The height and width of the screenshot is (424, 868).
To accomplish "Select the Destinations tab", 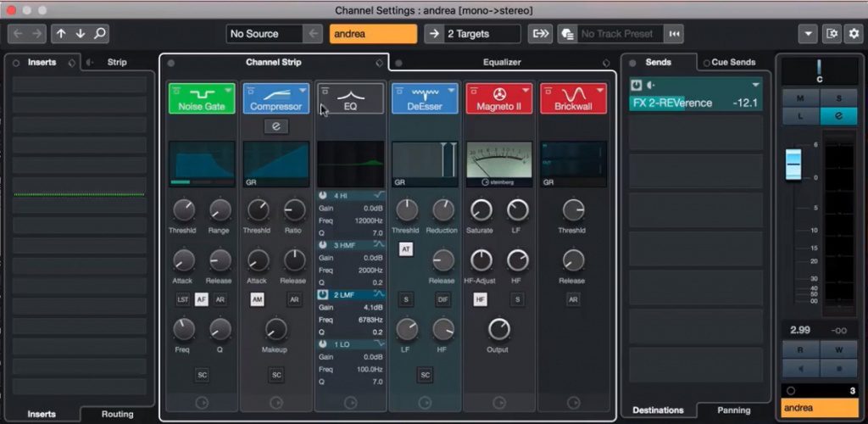I will pyautogui.click(x=658, y=410).
